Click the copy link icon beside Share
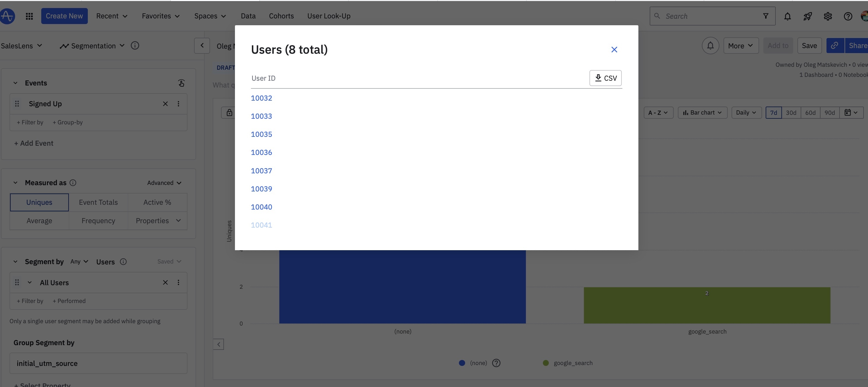This screenshot has width=868, height=387. (x=835, y=45)
